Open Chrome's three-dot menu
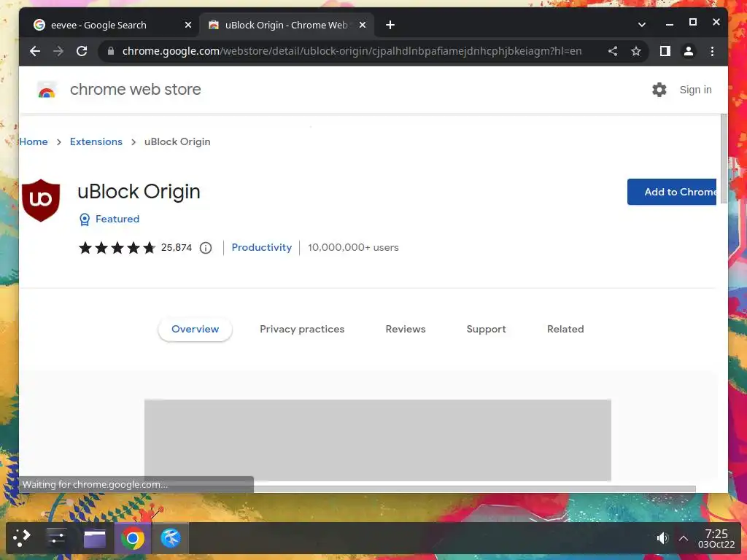Viewport: 747px width, 560px height. point(712,51)
